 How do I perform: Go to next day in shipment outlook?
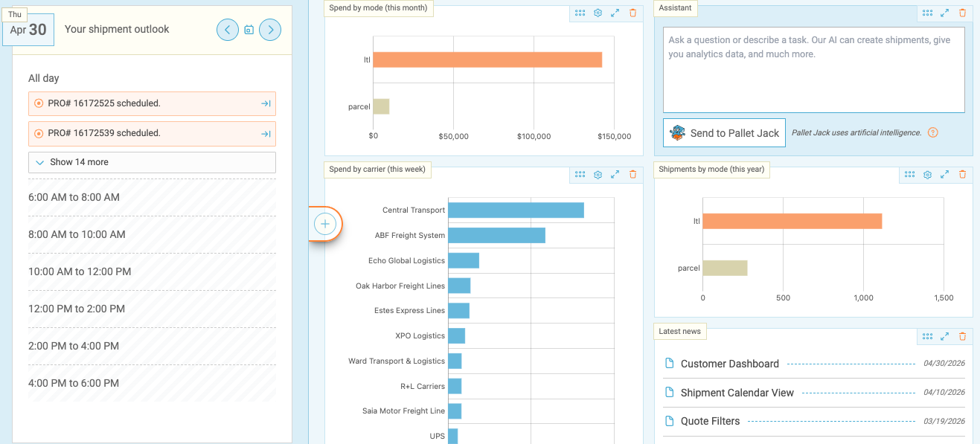point(270,30)
